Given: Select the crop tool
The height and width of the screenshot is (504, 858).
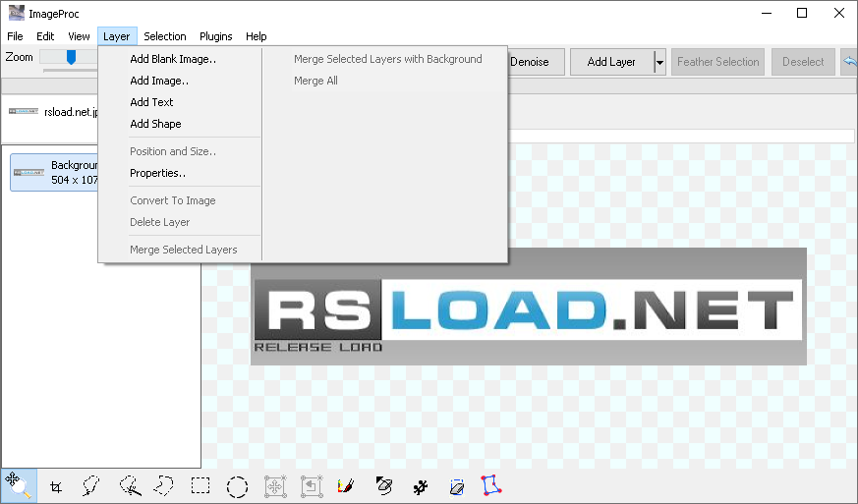Looking at the screenshot, I should [56, 486].
